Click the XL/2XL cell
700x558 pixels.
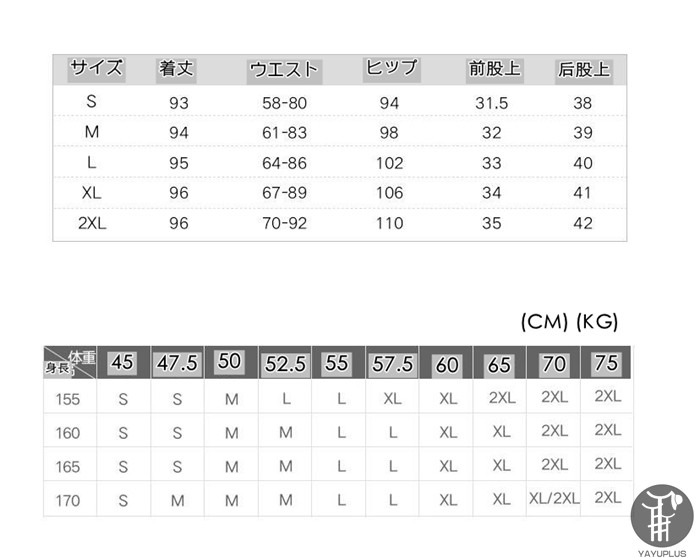(554, 498)
